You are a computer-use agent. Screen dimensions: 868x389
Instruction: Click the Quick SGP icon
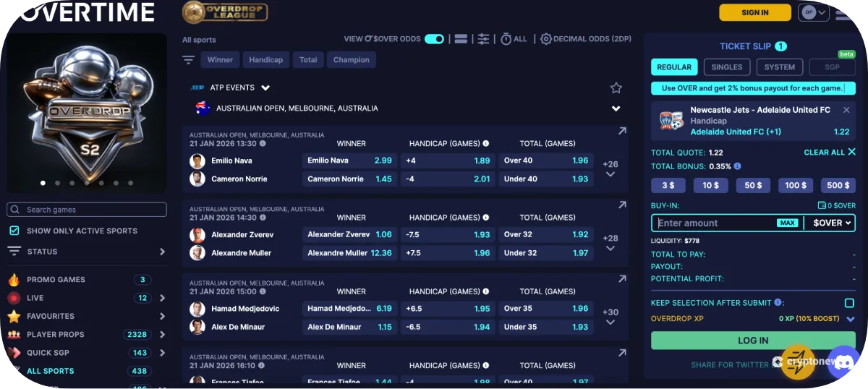(14, 353)
